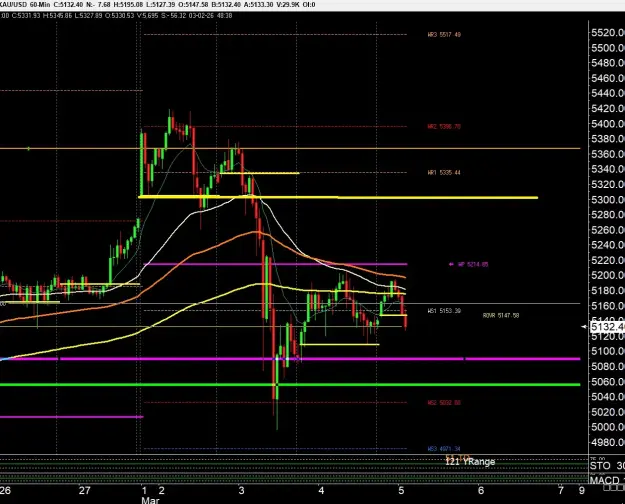
Task: Click the O:5147.58 open value in header
Action: coord(193,5)
